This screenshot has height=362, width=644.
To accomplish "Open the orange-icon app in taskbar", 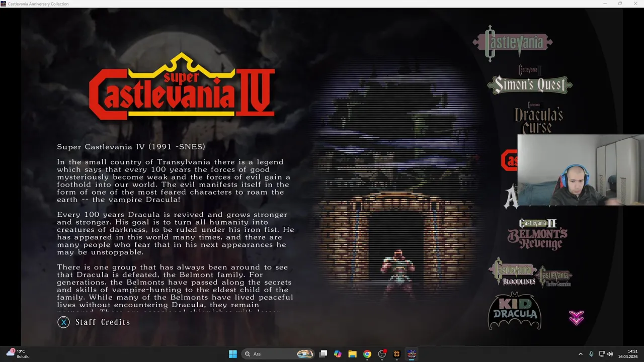I will coord(396,354).
